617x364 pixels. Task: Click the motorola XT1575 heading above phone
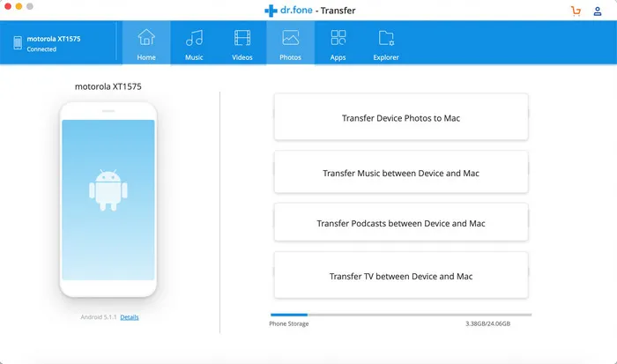coord(108,86)
